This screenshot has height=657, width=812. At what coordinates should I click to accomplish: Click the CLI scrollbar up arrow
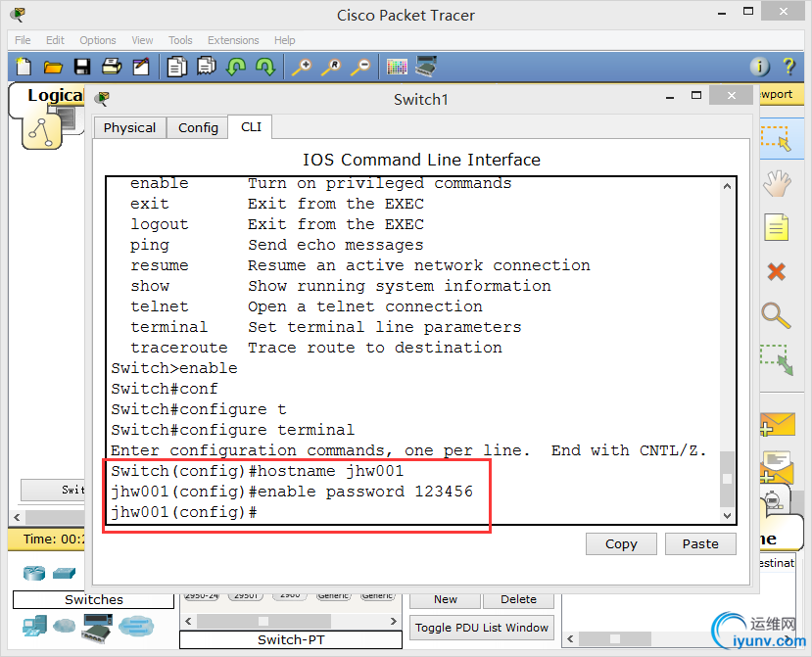(x=728, y=186)
